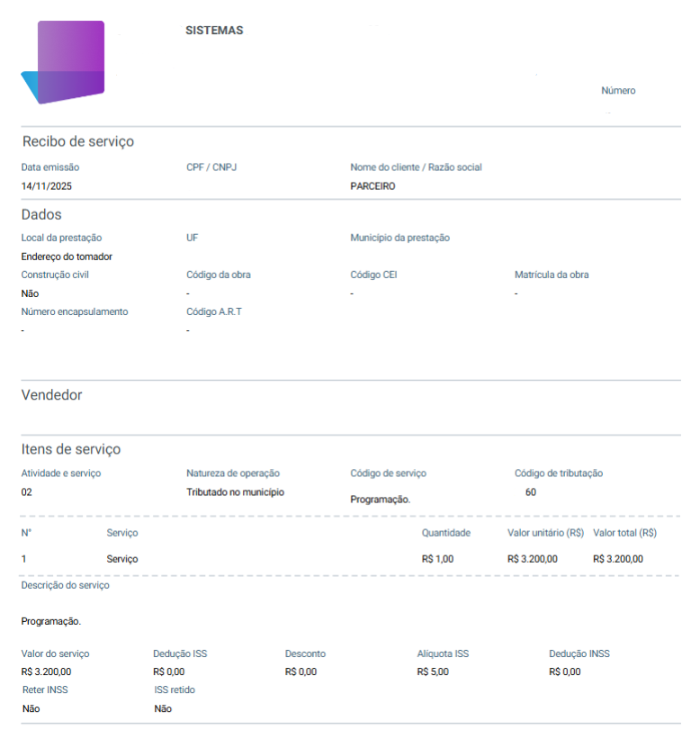
Task: Select Programação under Código de serviço
Action: (381, 500)
